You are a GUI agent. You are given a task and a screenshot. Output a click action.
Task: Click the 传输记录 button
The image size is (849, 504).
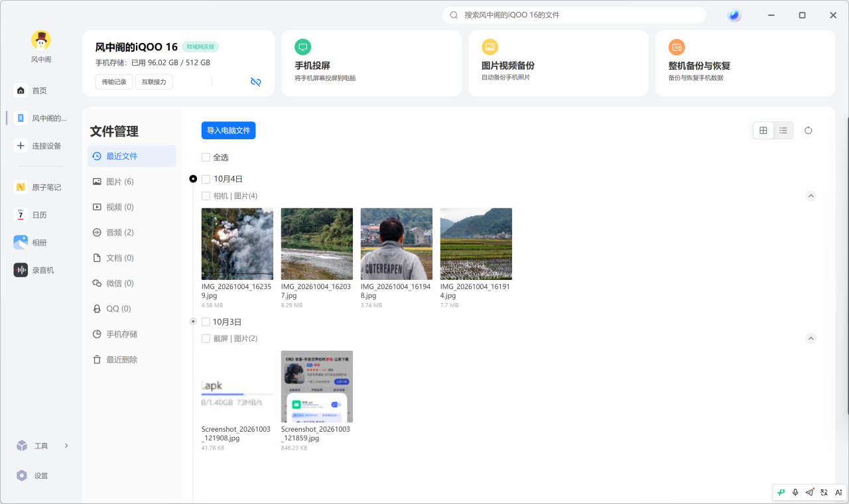coord(114,82)
